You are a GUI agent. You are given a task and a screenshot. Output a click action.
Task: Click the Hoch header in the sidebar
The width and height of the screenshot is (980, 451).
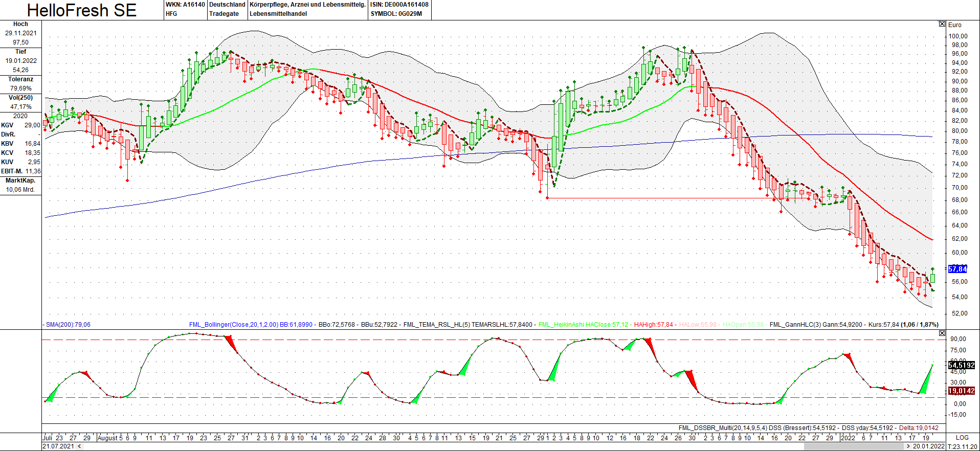click(x=20, y=24)
